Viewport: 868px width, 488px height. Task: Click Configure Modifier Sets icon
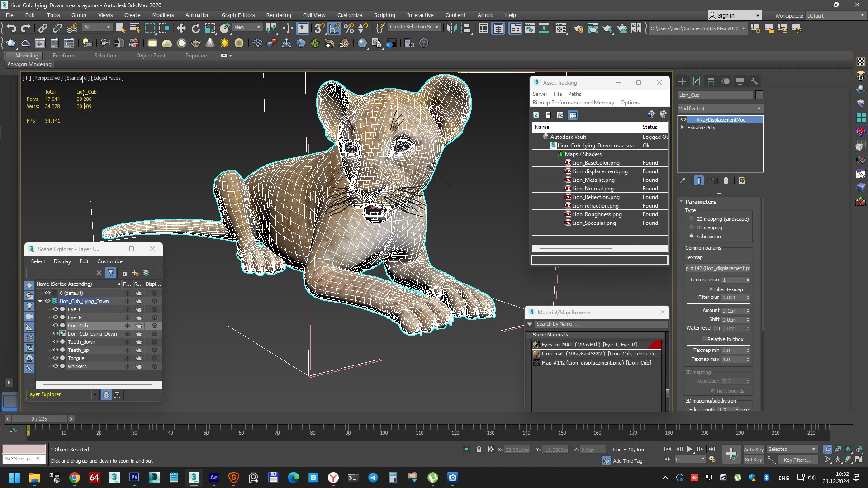coord(742,180)
